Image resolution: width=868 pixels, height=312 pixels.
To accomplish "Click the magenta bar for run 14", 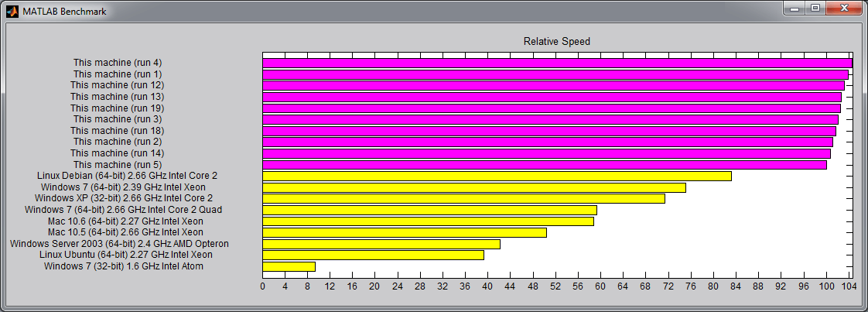I will [x=546, y=153].
